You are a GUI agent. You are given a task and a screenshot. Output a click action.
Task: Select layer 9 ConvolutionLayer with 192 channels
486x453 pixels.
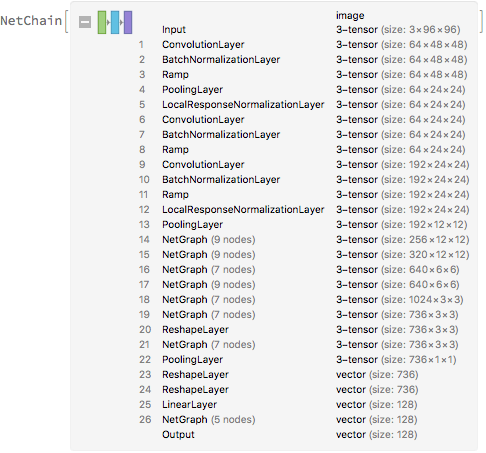[203, 164]
